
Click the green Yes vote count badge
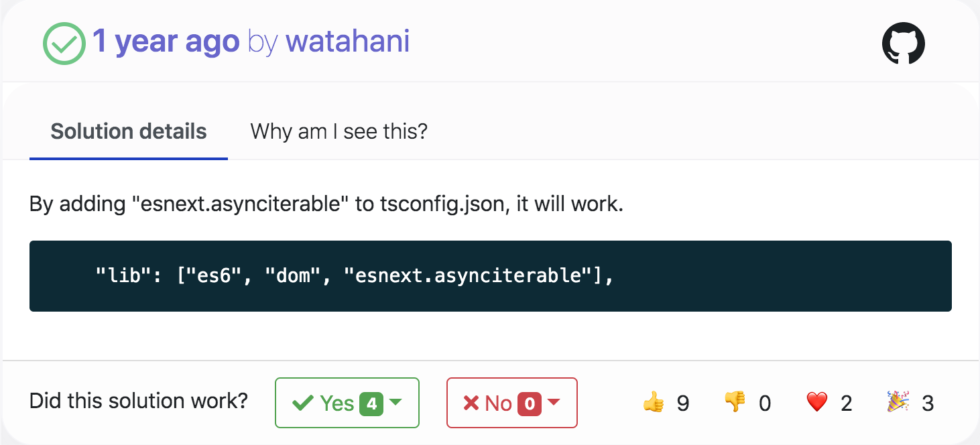click(x=371, y=403)
